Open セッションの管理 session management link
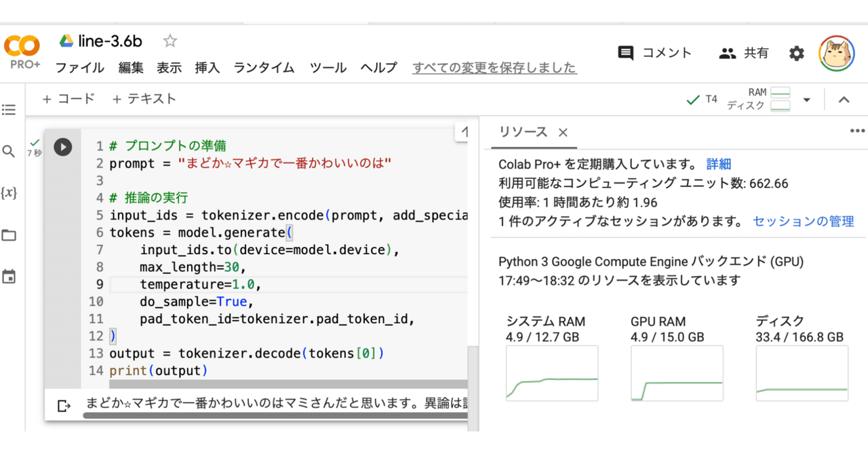This screenshot has width=868, height=454. (803, 221)
